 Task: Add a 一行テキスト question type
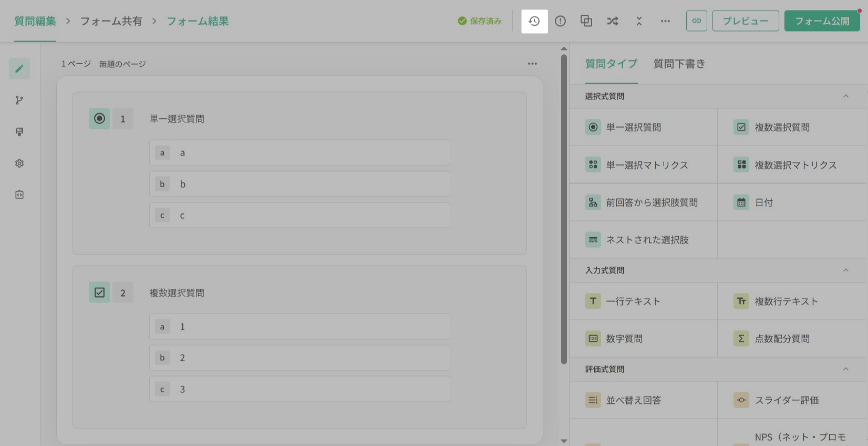click(643, 301)
